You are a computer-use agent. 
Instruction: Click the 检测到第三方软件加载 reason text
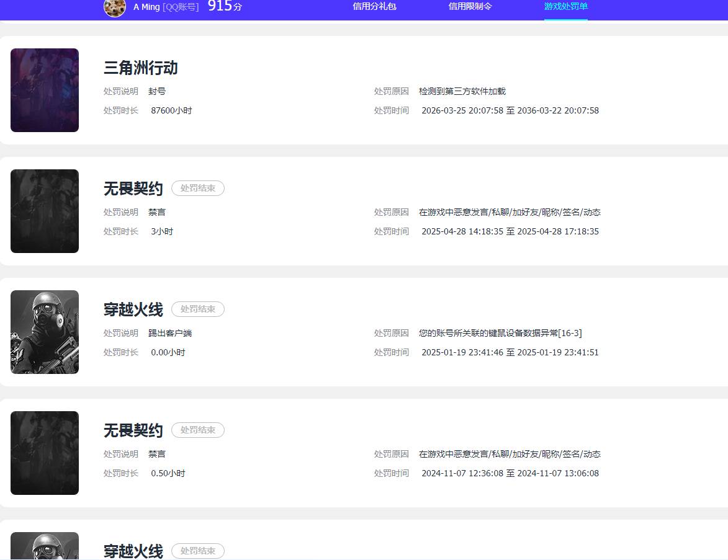click(x=462, y=91)
